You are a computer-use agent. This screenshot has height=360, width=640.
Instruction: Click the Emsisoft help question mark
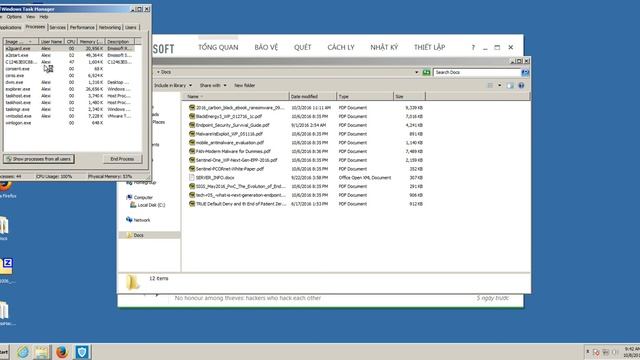tap(473, 47)
